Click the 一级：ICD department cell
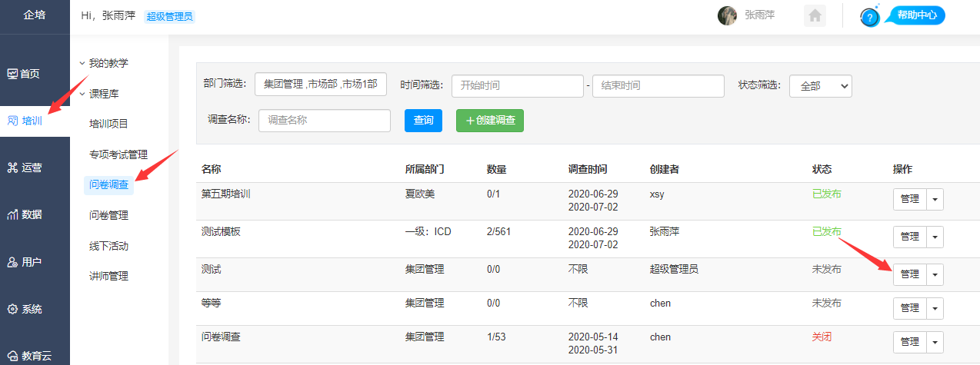 pos(428,231)
